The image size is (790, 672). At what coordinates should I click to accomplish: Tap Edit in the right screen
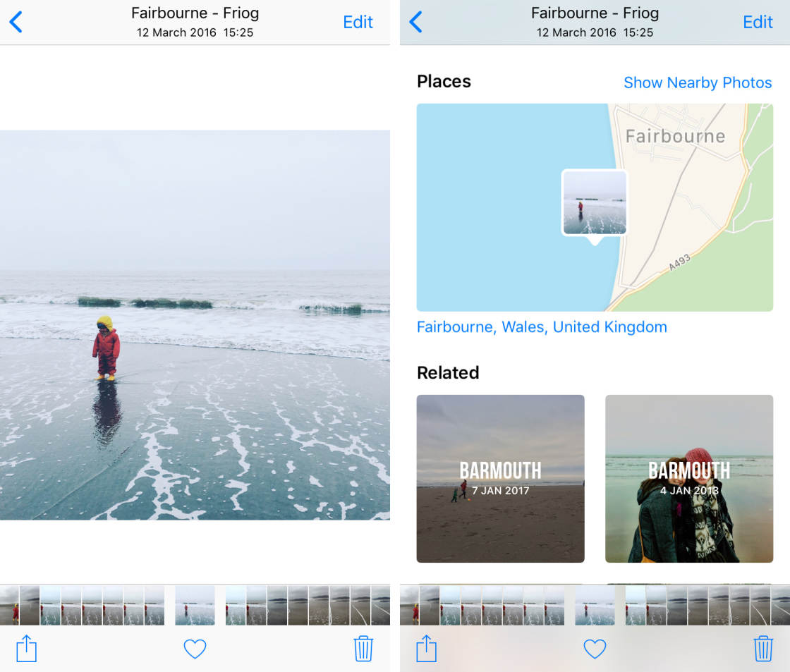(758, 22)
